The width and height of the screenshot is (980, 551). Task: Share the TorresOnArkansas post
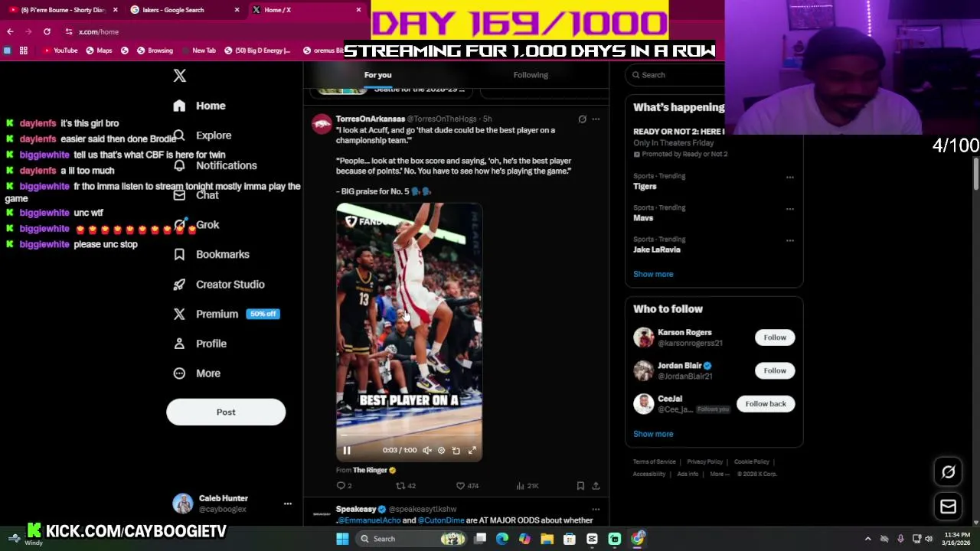coord(596,486)
